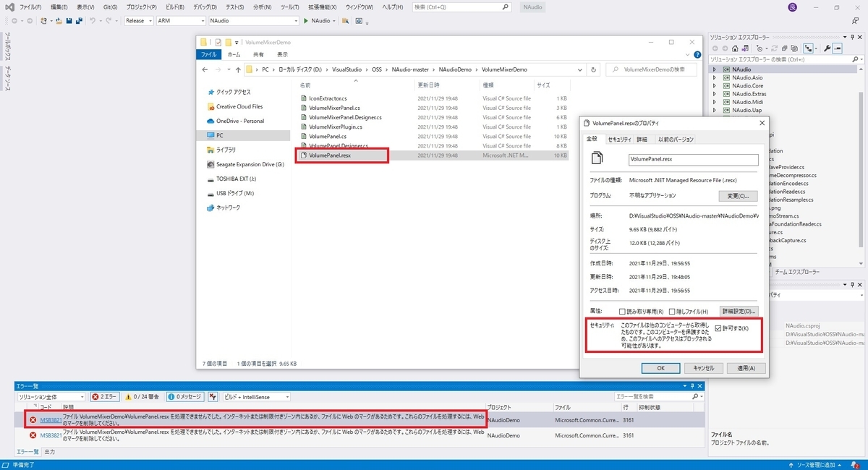
Task: Click the Refresh icon in Solution Explorer
Action: coord(775,49)
